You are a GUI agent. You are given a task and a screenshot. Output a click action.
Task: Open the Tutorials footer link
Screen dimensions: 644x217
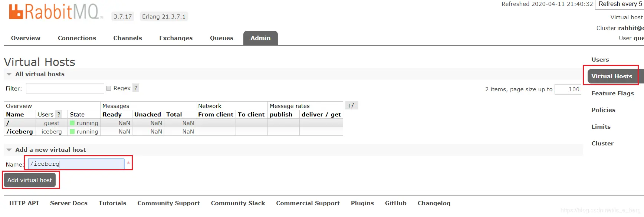[x=112, y=203]
